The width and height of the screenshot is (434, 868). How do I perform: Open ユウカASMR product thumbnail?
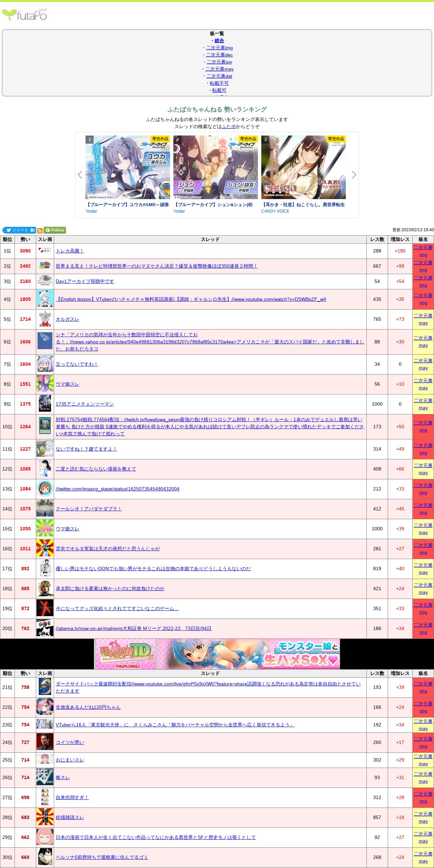[x=127, y=167]
